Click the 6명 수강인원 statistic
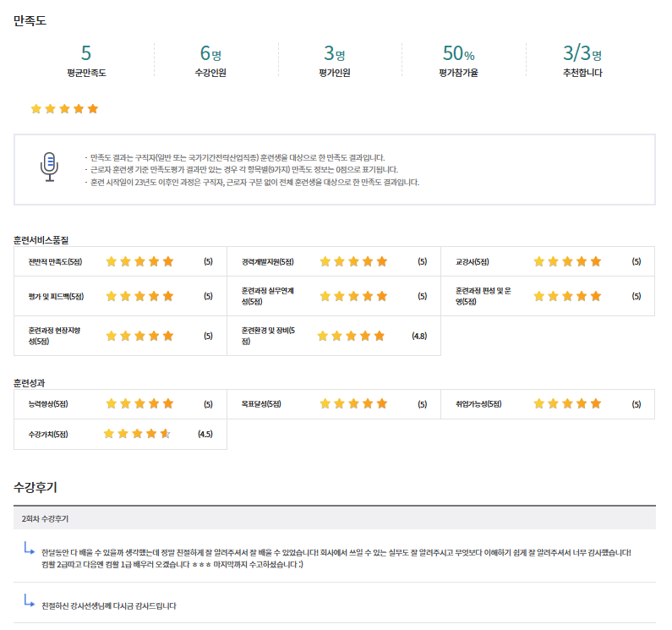Viewport: 672px width, 630px height. tap(210, 61)
